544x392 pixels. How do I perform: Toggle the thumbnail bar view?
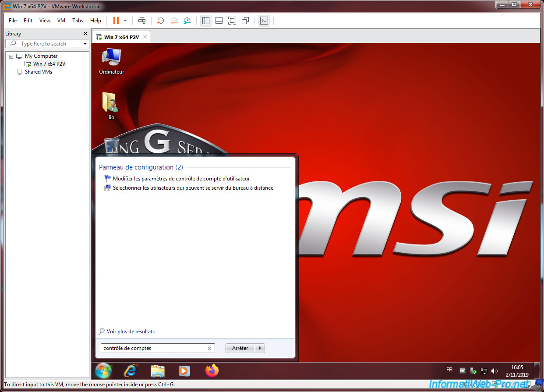click(219, 21)
